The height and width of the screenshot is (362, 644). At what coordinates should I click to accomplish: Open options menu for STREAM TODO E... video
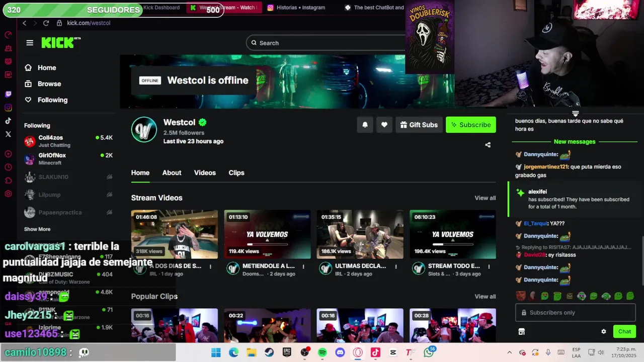(x=489, y=266)
